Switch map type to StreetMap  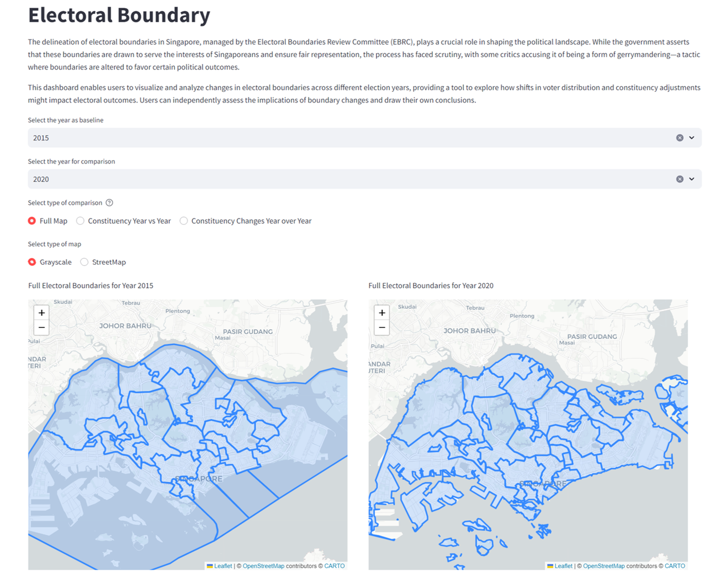point(84,262)
